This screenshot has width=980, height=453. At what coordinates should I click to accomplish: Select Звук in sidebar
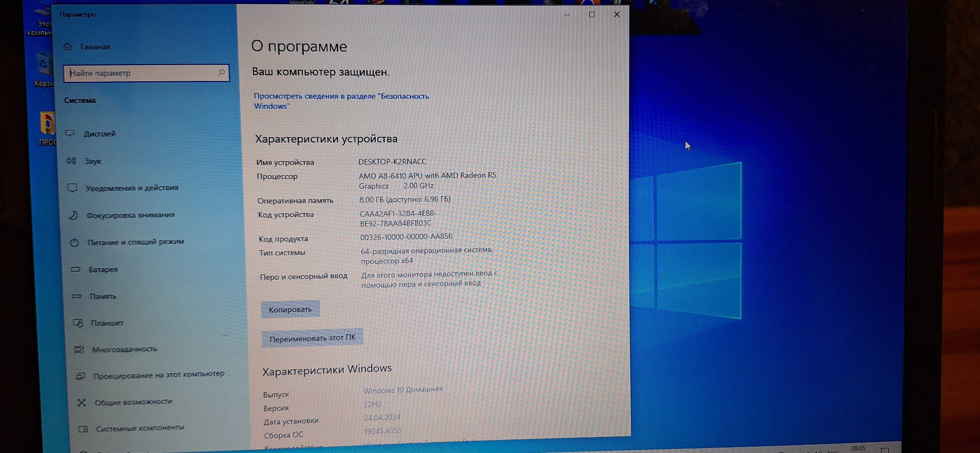[x=93, y=161]
